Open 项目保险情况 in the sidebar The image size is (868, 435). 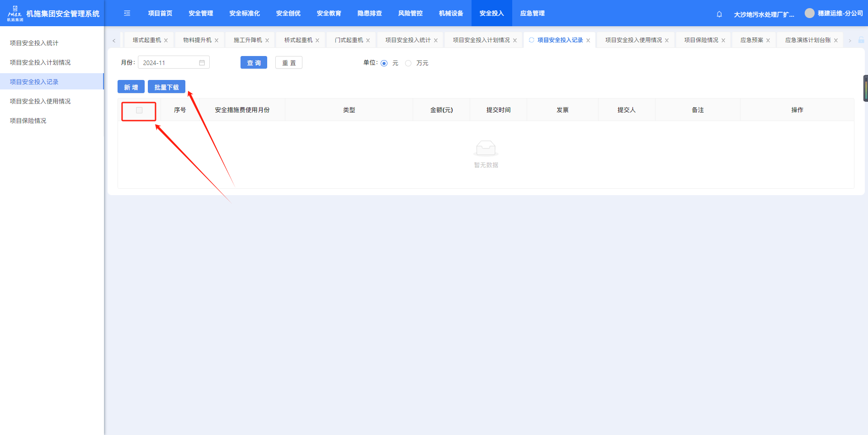[28, 121]
